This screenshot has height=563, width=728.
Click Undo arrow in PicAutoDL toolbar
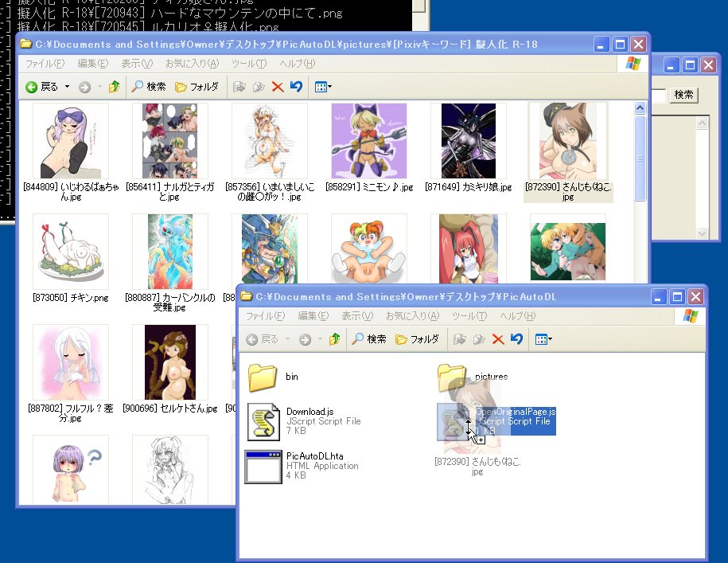click(x=516, y=339)
